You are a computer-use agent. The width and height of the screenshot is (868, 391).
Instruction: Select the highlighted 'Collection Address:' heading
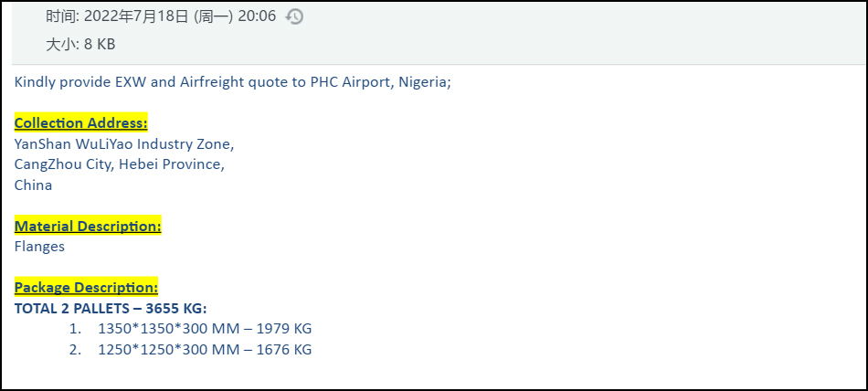[x=80, y=123]
